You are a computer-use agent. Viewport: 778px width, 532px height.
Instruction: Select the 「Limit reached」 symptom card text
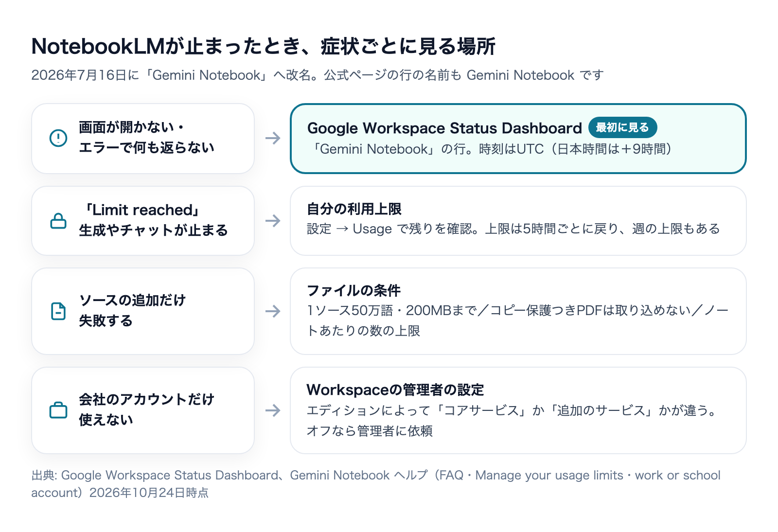pyautogui.click(x=153, y=220)
